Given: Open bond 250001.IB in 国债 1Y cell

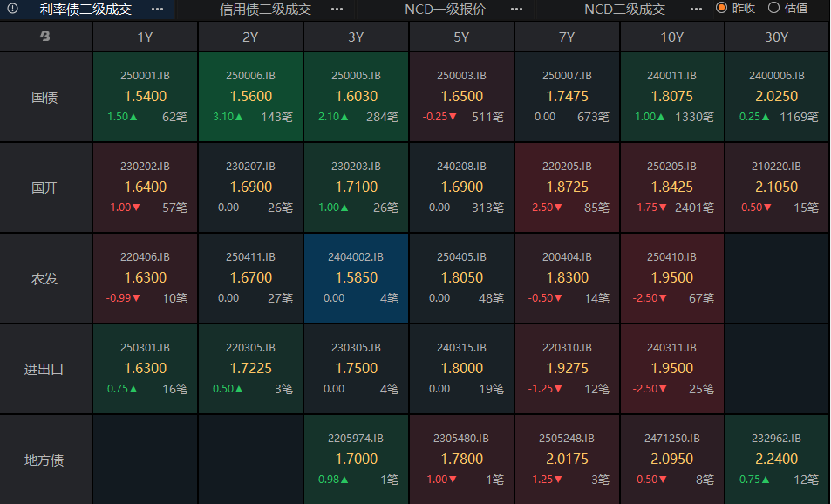Looking at the screenshot, I should tap(145, 76).
